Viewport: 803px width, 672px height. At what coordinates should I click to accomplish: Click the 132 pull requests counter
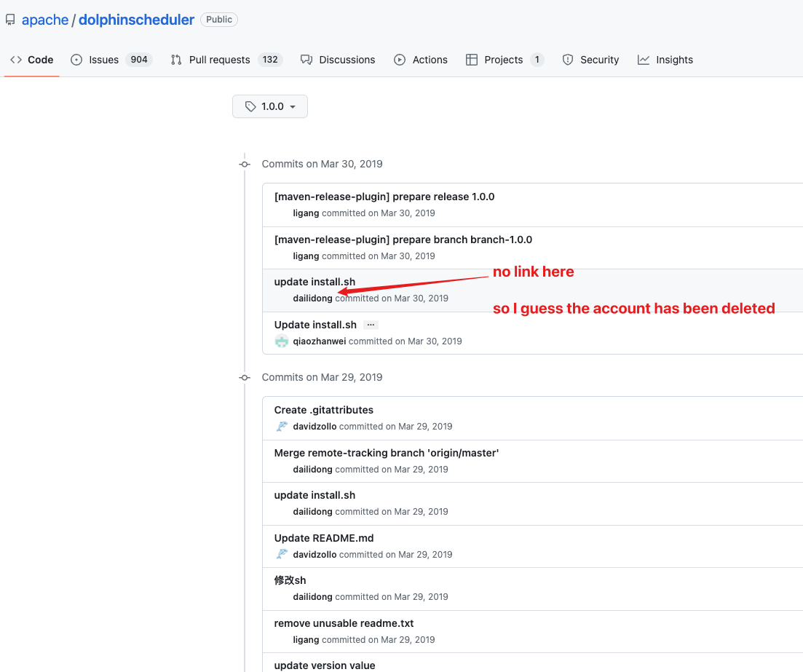click(x=270, y=60)
